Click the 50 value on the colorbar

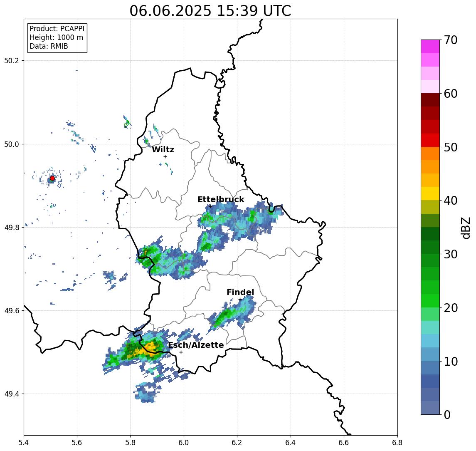click(x=451, y=147)
